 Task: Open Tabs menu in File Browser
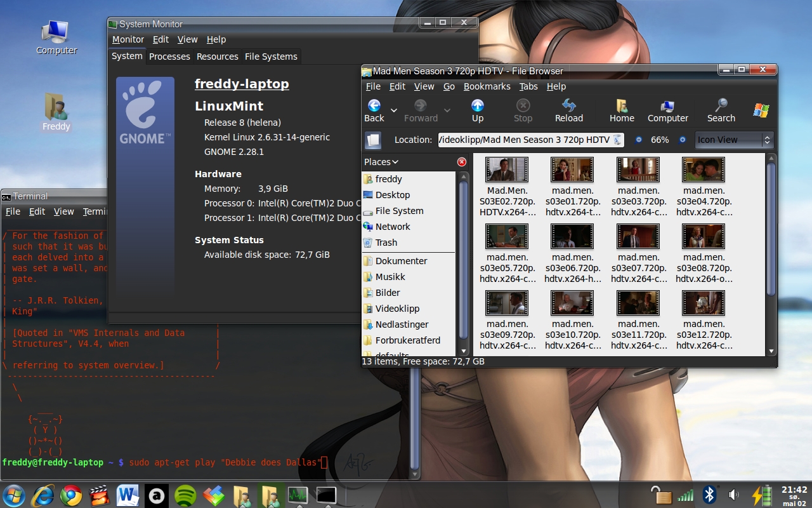(528, 86)
